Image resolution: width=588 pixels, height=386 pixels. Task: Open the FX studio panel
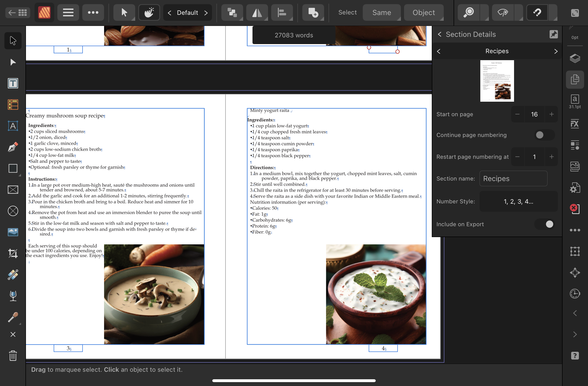575,124
